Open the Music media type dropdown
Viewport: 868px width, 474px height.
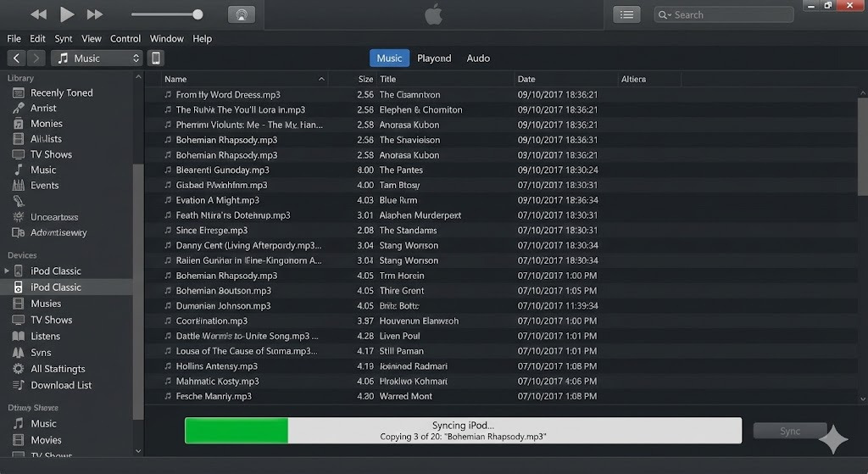(x=97, y=59)
